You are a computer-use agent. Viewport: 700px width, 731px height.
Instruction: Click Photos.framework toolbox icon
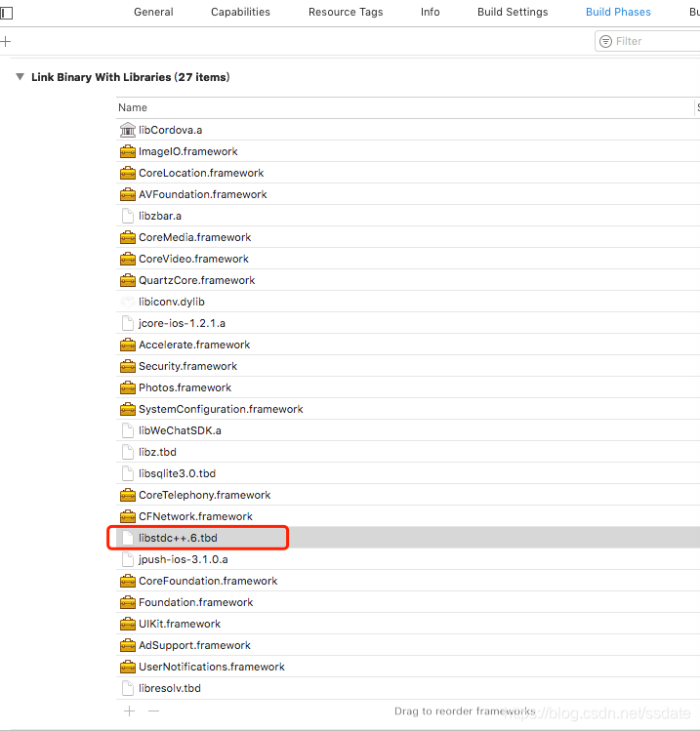(x=127, y=387)
